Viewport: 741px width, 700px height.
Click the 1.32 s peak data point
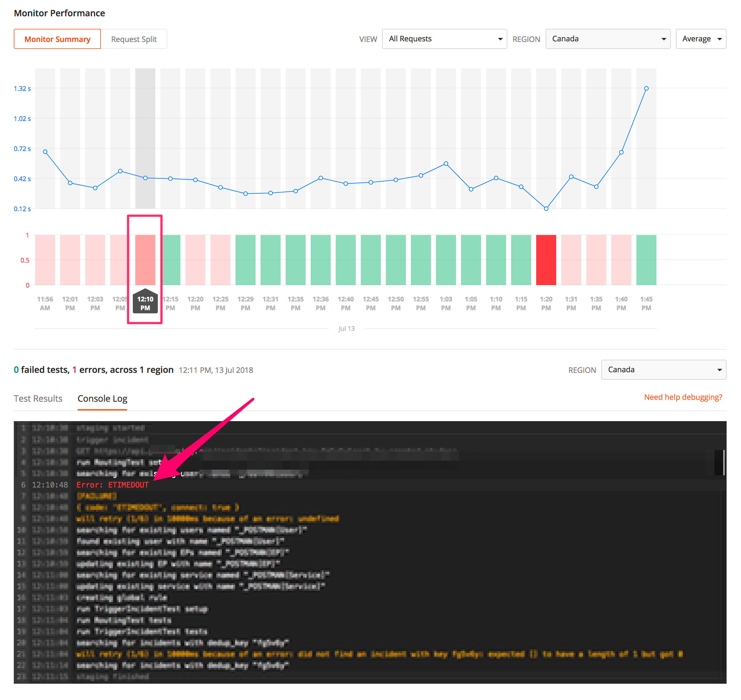coord(646,88)
